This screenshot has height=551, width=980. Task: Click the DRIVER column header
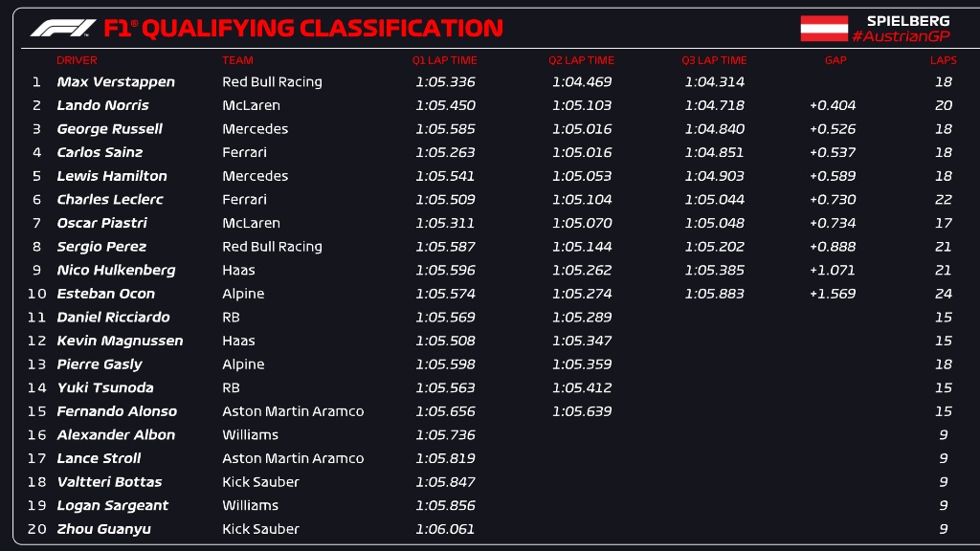point(77,60)
